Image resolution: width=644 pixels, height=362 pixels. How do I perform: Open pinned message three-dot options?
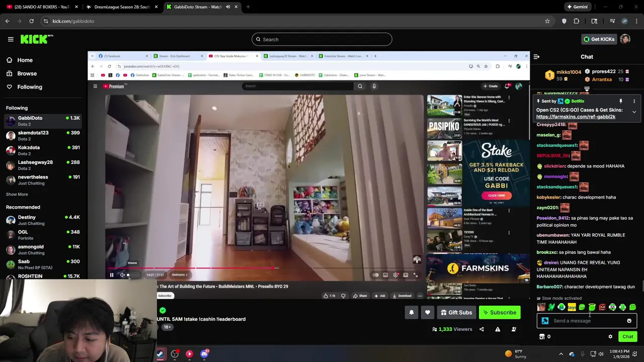[x=634, y=101]
